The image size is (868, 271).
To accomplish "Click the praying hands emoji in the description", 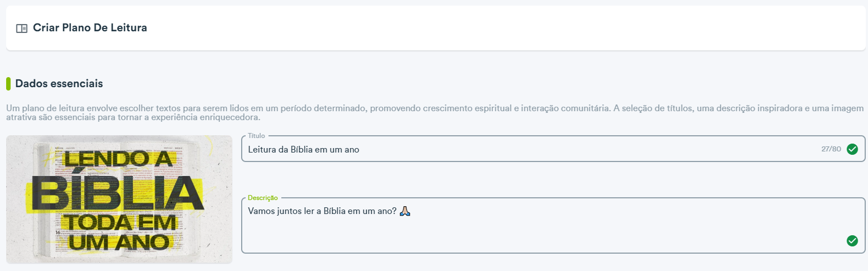I will coord(406,211).
